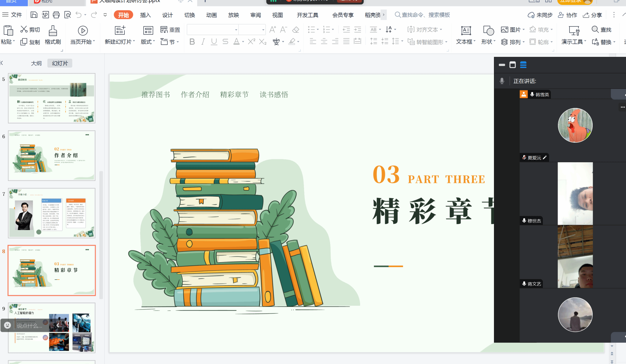Image resolution: width=626 pixels, height=364 pixels.
Task: Click the New Slide (新建幻灯片) icon
Action: (120, 31)
